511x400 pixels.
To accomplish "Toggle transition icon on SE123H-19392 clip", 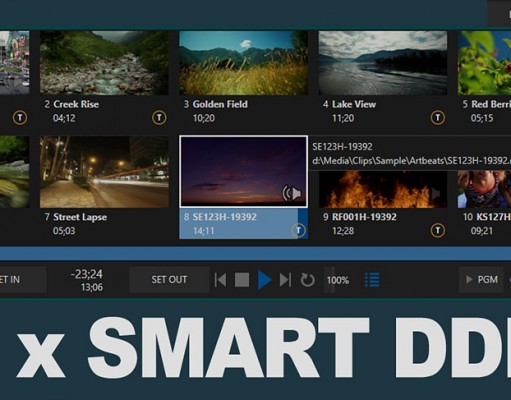I will pyautogui.click(x=298, y=230).
